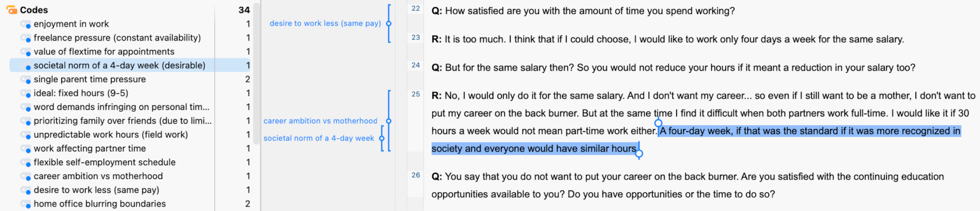
Task: Click societal norm of a 4-day week margin label
Action: 319,138
